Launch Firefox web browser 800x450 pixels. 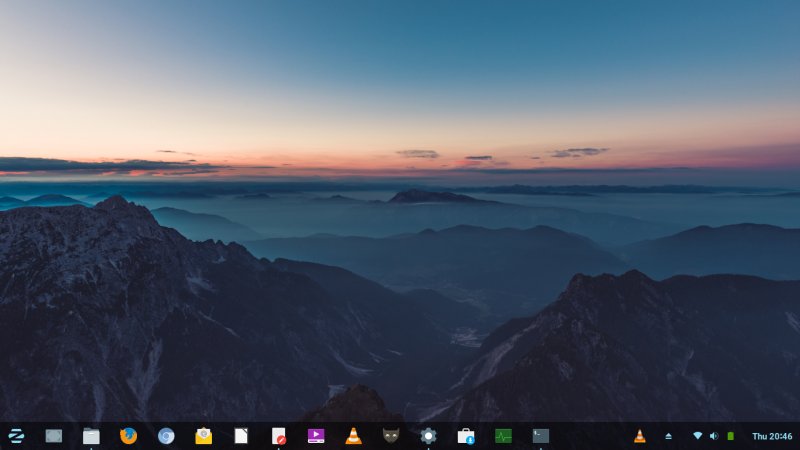[x=129, y=436]
